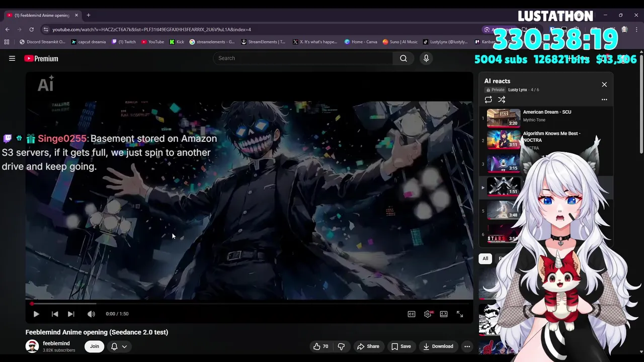Screen dimensions: 644x362
Task: Download the video
Action: click(x=438, y=346)
